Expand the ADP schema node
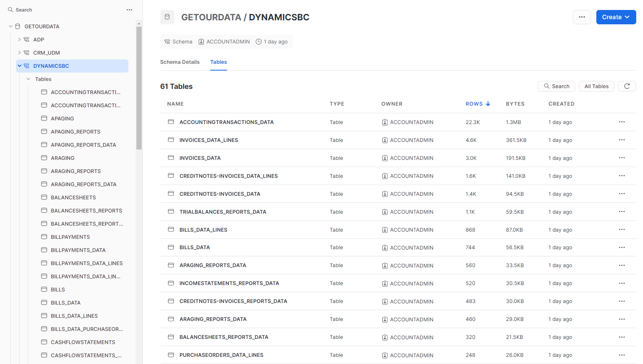 19,39
